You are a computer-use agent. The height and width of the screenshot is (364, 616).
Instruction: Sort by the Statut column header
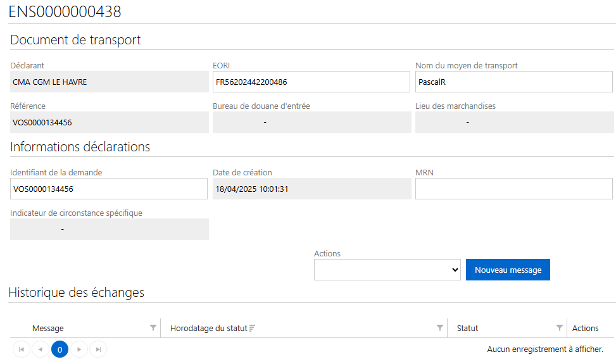467,329
